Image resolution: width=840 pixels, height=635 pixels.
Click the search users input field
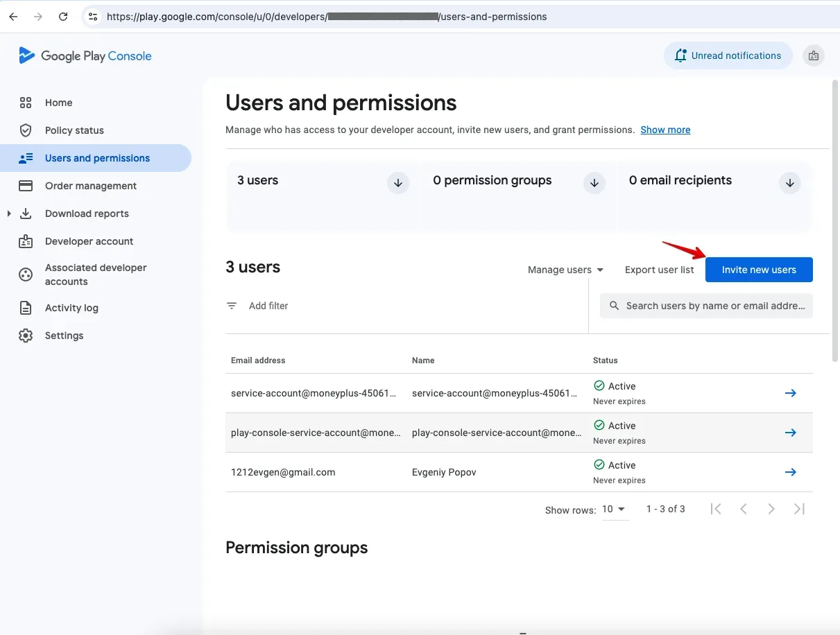(x=706, y=306)
